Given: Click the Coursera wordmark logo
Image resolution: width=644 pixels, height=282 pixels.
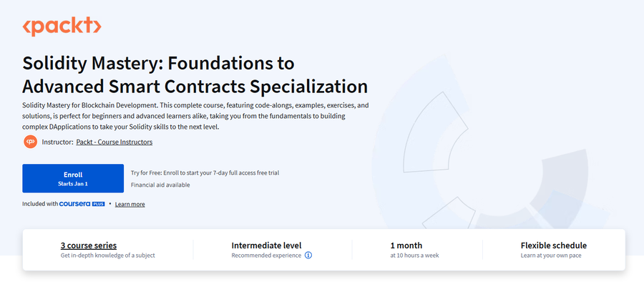Looking at the screenshot, I should pyautogui.click(x=75, y=204).
